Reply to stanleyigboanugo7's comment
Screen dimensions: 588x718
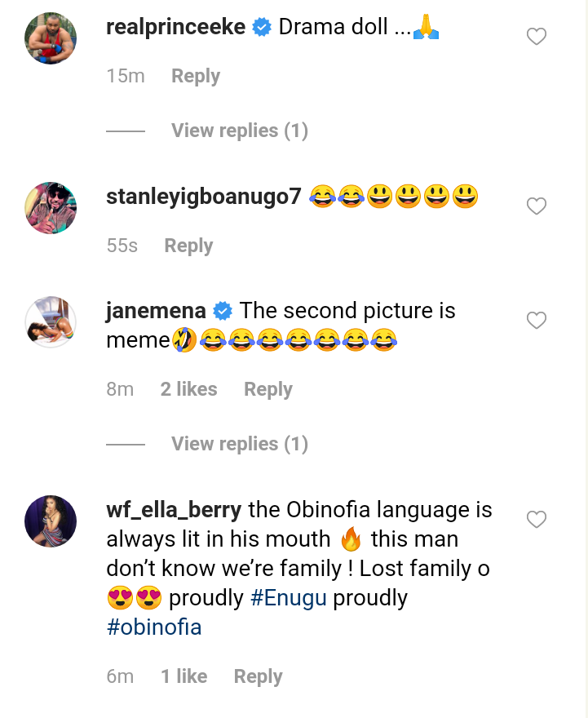point(188,246)
